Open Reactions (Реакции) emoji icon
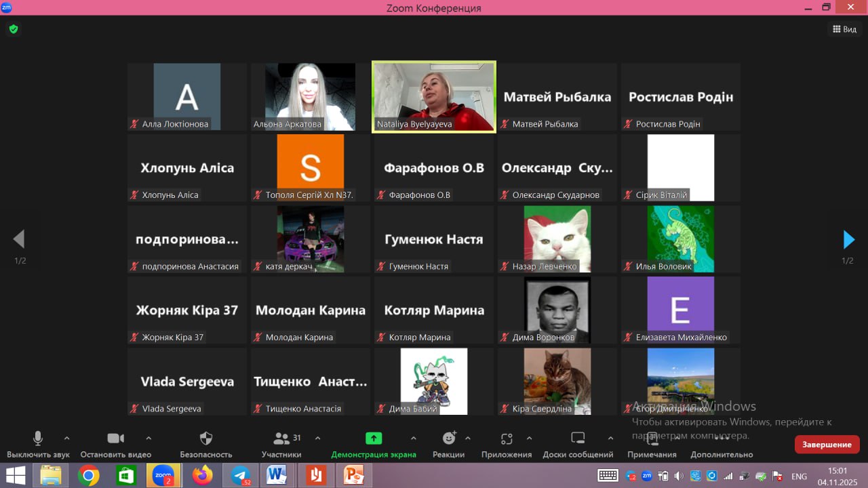This screenshot has height=488, width=868. (448, 439)
